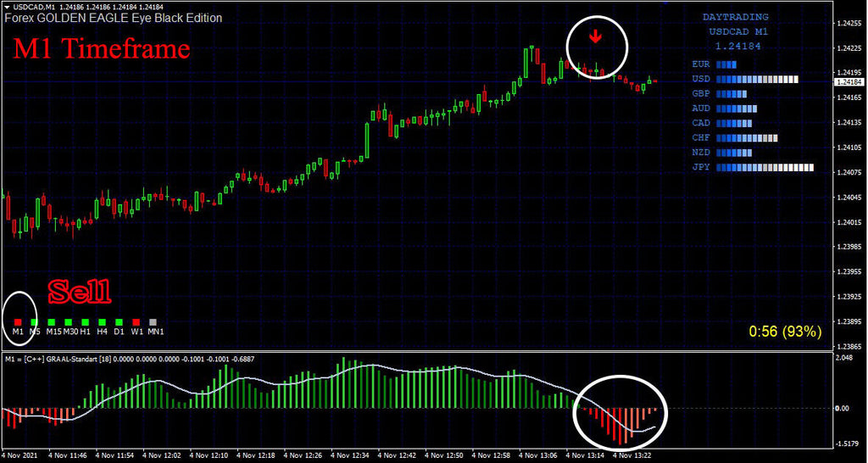Click the USD currency strength bar
This screenshot has width=868, height=463.
pyautogui.click(x=757, y=80)
